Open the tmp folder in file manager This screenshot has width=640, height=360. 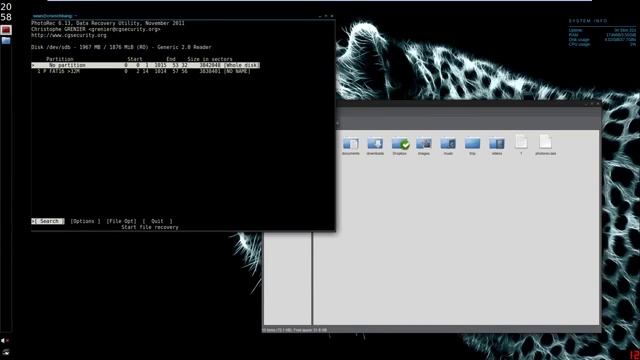(x=472, y=144)
